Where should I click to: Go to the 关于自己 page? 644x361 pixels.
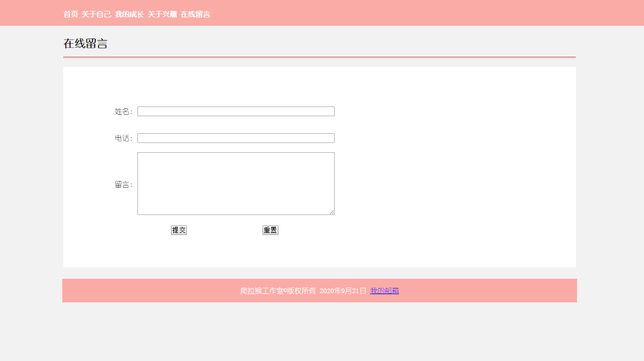point(96,14)
